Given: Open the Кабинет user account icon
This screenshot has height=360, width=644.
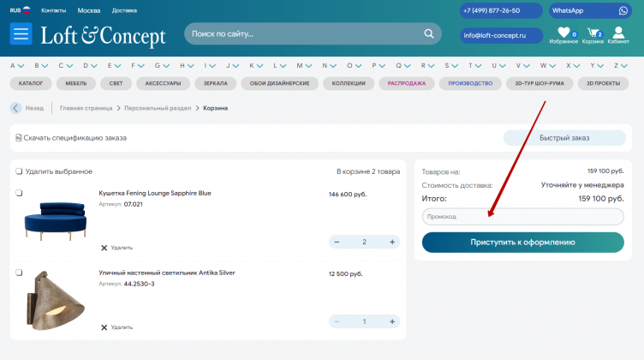Looking at the screenshot, I should 618,33.
